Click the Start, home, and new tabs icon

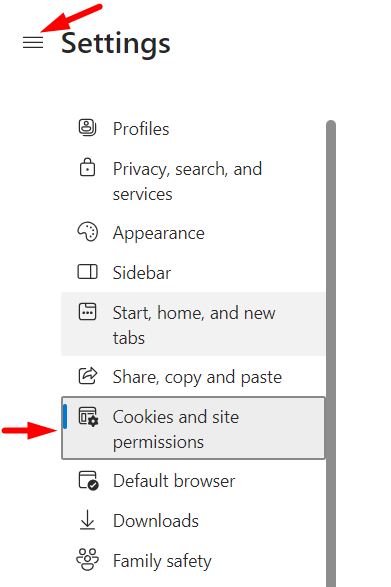(87, 312)
